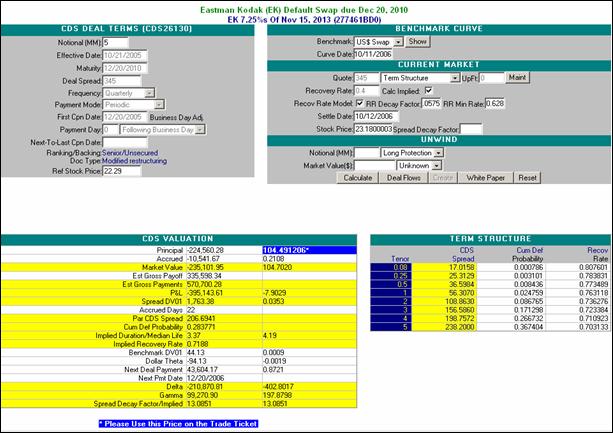The width and height of the screenshot is (613, 433).
Task: Click Recov Rate 0.807601 cell
Action: click(x=578, y=267)
